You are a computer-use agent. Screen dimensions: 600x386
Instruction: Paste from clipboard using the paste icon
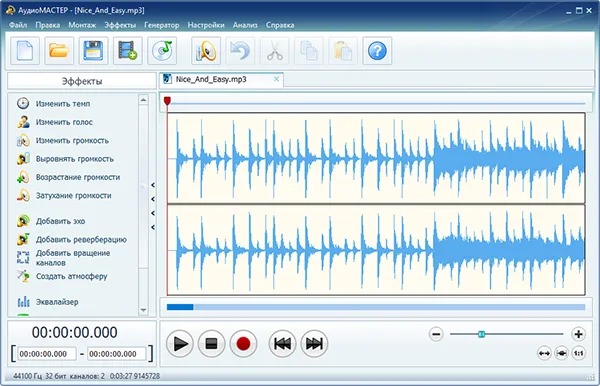(x=343, y=50)
